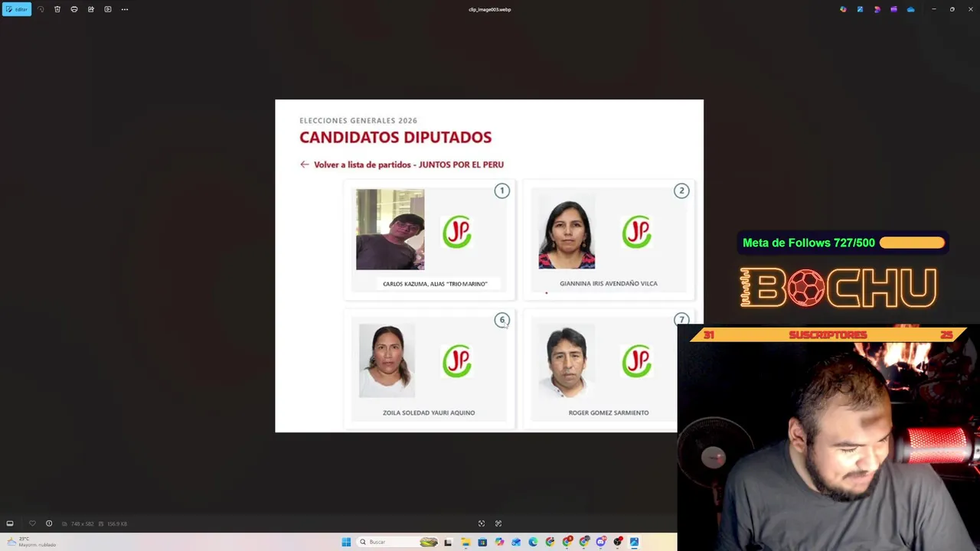Click the number 2 badge on Giannina card
The height and width of the screenshot is (551, 980).
pos(681,191)
